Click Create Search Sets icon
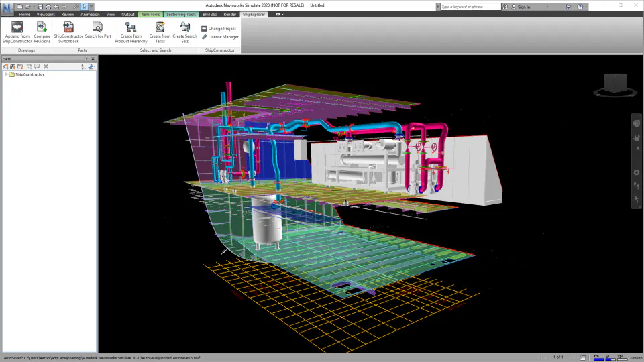This screenshot has width=644, height=362. pos(185,27)
